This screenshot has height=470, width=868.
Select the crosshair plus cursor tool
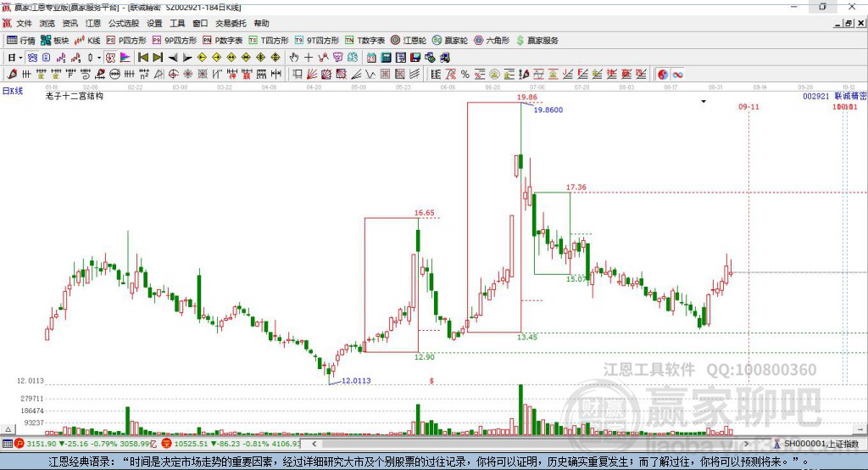click(x=309, y=58)
